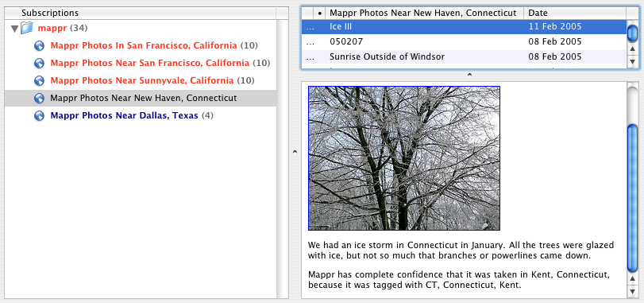Select the mappr (34) folder label
Screen dimensions: 644x303
click(63, 29)
